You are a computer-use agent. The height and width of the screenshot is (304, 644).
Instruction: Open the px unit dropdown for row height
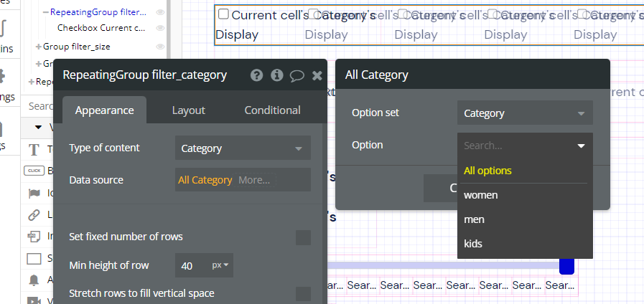click(x=220, y=266)
